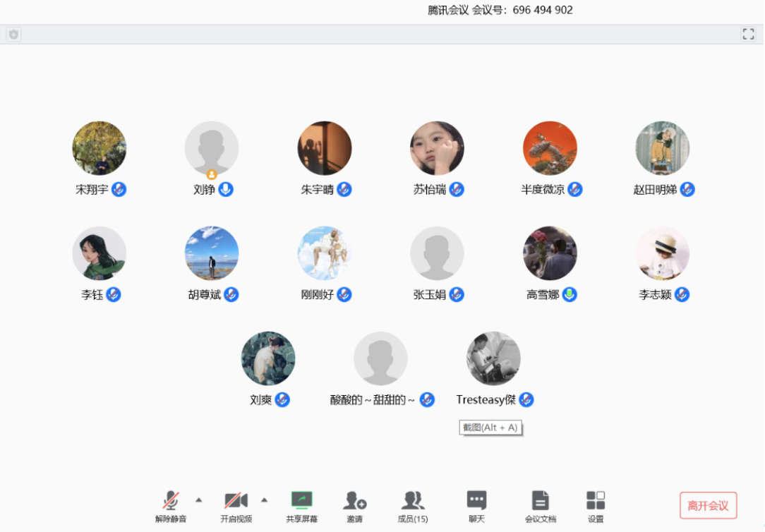This screenshot has height=532, width=765.
Task: Expand the audio options arrow beside 解除静音
Action: click(199, 500)
